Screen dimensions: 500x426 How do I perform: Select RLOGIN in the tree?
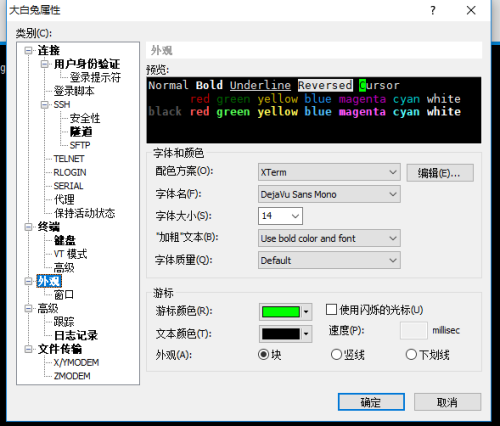[x=70, y=172]
